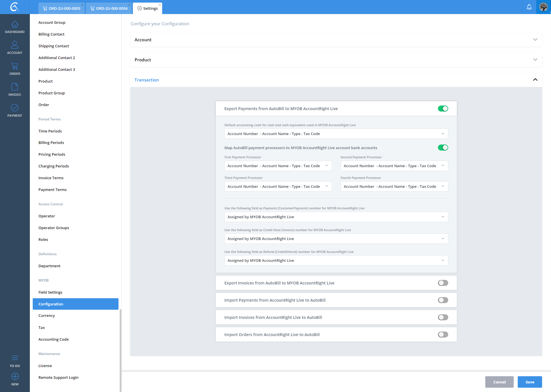Open notifications bell icon

[x=529, y=7]
